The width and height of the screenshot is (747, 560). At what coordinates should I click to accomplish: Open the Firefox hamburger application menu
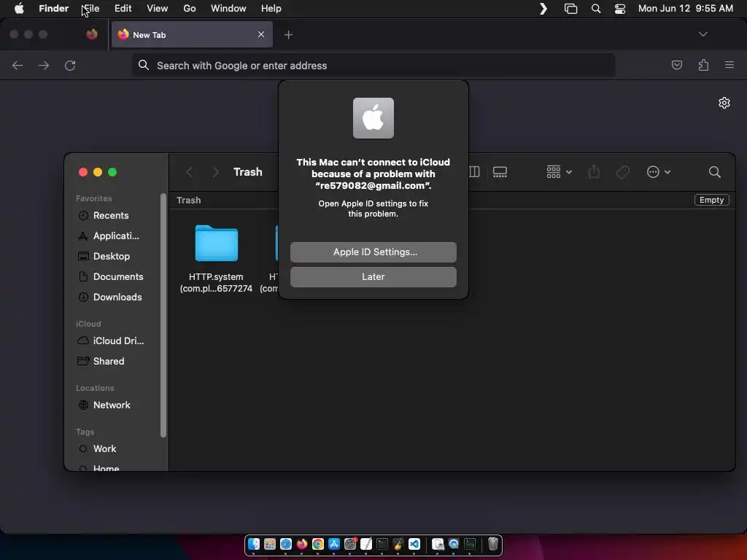729,65
